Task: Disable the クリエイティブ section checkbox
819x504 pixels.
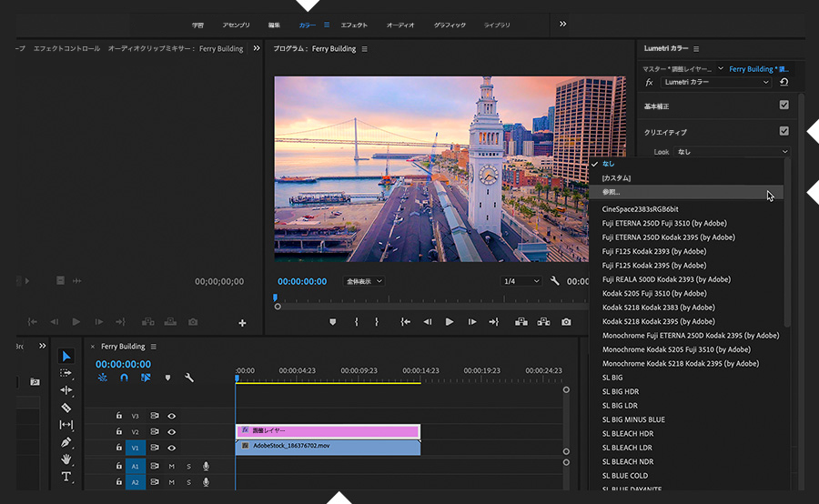Action: coord(784,131)
